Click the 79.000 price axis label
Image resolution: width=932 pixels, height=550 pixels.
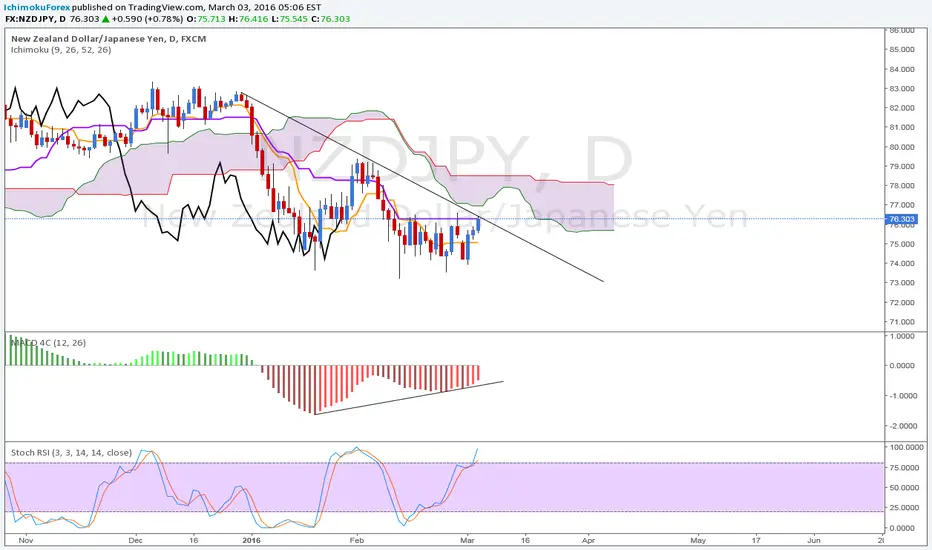coord(902,166)
